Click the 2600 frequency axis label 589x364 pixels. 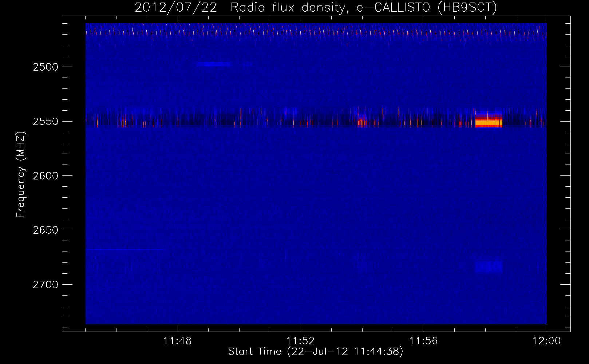click(x=46, y=176)
